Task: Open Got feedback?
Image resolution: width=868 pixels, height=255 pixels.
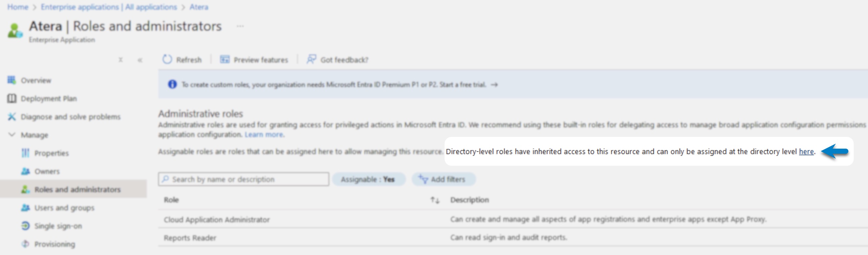Action: (x=344, y=60)
